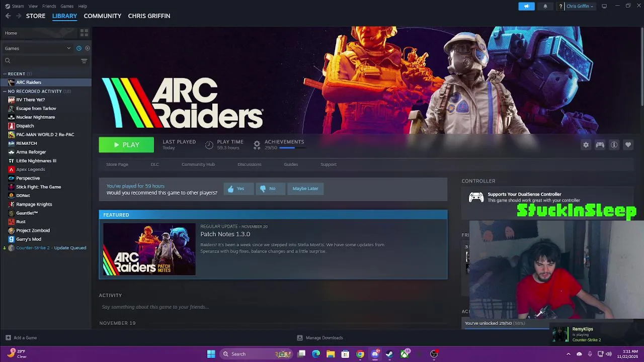Click the achievements 29/50 progress bar
This screenshot has height=362, width=644.
click(x=292, y=148)
